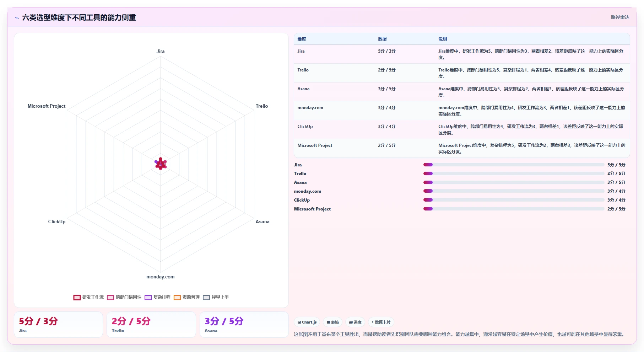Toggle the 轻量上手 legend entry
644x352 pixels.
coord(216,297)
